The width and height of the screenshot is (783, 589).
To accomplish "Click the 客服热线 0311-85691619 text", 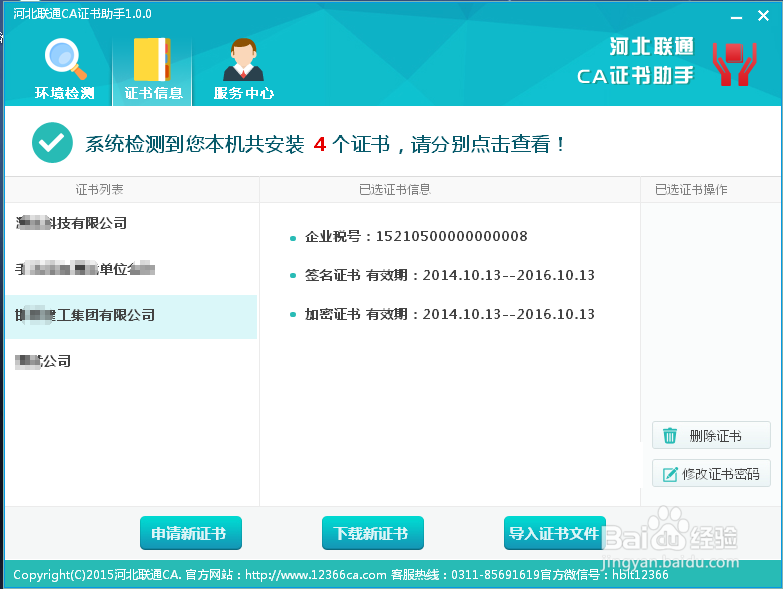I will (465, 575).
